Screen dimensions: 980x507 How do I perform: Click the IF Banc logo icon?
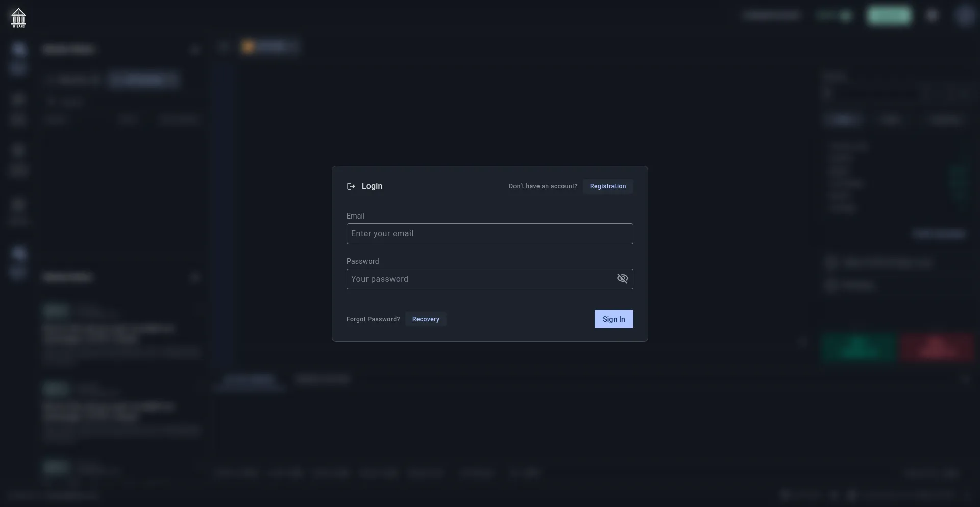(x=18, y=17)
